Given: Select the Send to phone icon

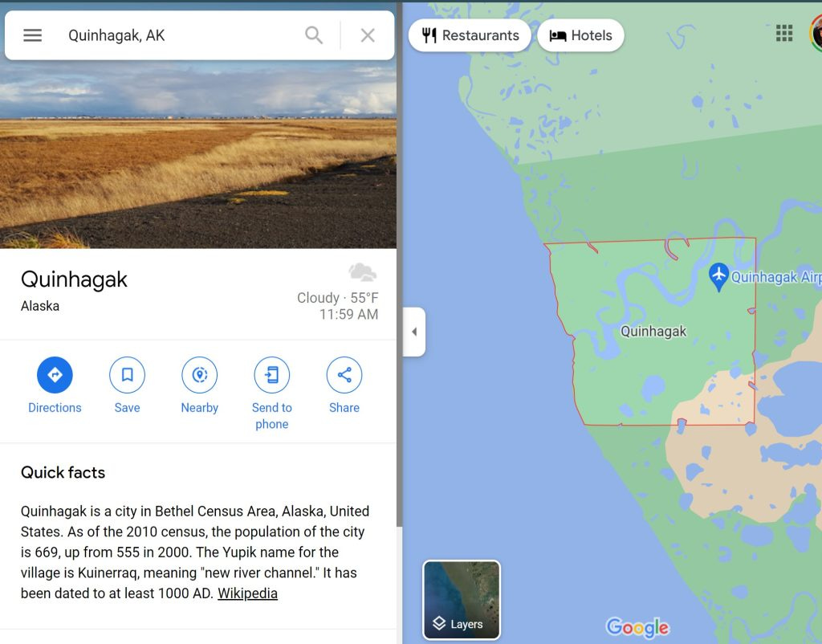Looking at the screenshot, I should point(271,374).
